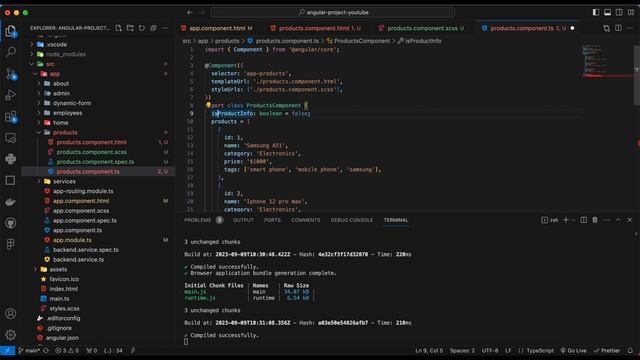Create a new file in Explorer
The image size is (640, 360).
[118, 28]
